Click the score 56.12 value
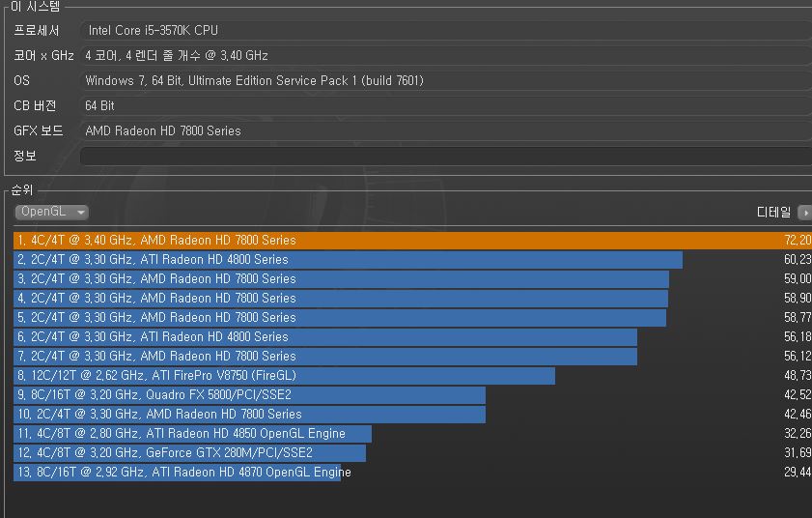The image size is (812, 518). (798, 357)
